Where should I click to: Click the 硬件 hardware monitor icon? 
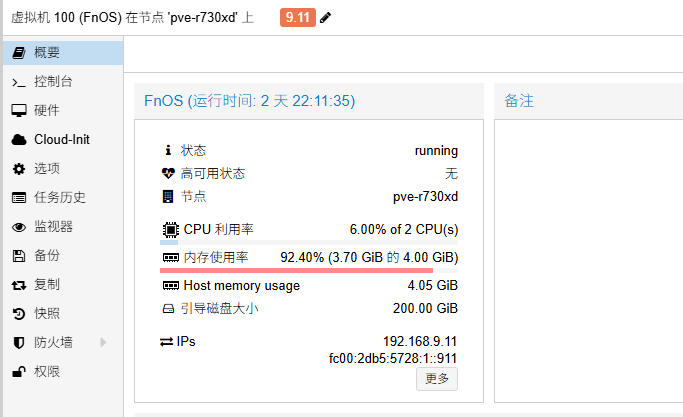pyautogui.click(x=18, y=110)
